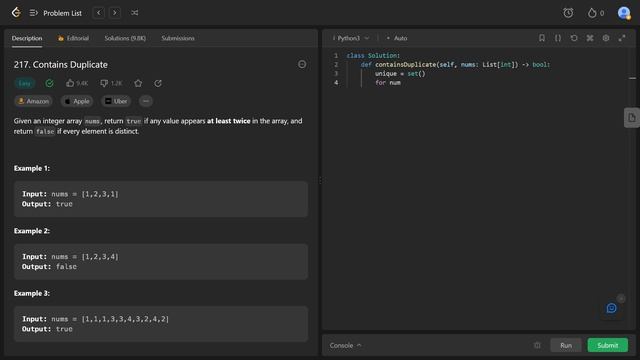Open keyboard shortcuts command icon

point(590,38)
